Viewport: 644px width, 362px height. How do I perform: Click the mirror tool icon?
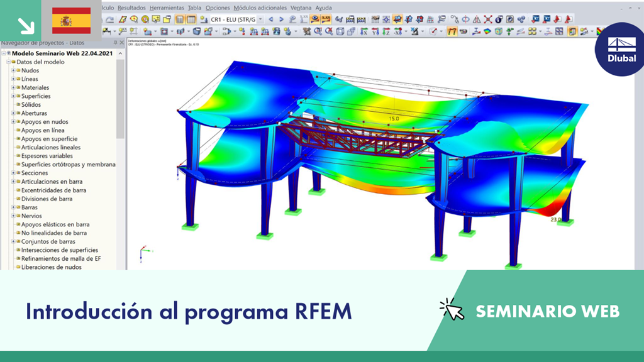tap(477, 19)
